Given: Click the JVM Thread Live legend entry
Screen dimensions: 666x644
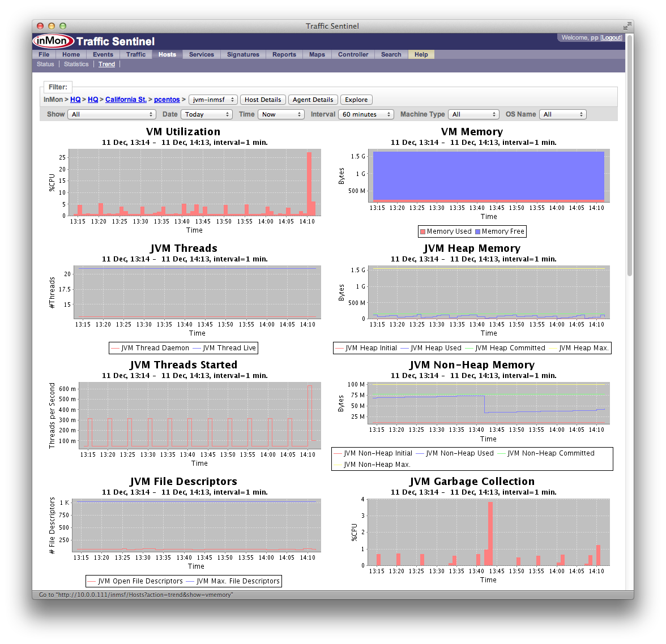Looking at the screenshot, I should click(224, 348).
